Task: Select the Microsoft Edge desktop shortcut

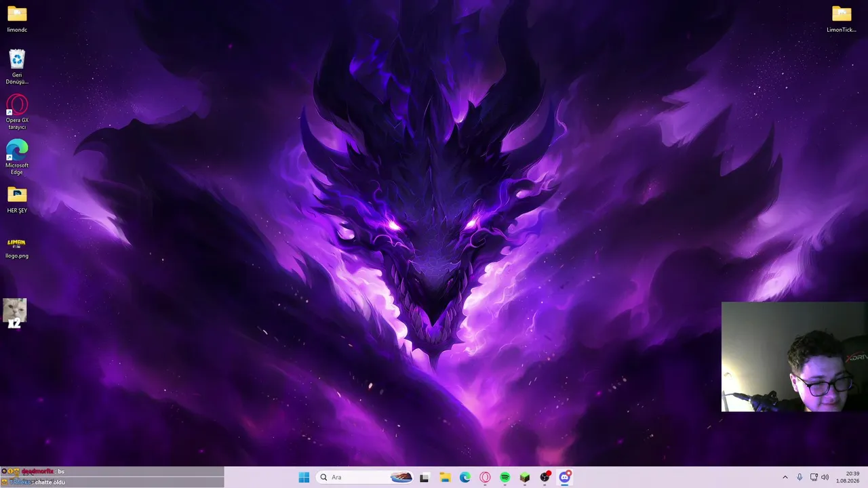Action: point(17,157)
